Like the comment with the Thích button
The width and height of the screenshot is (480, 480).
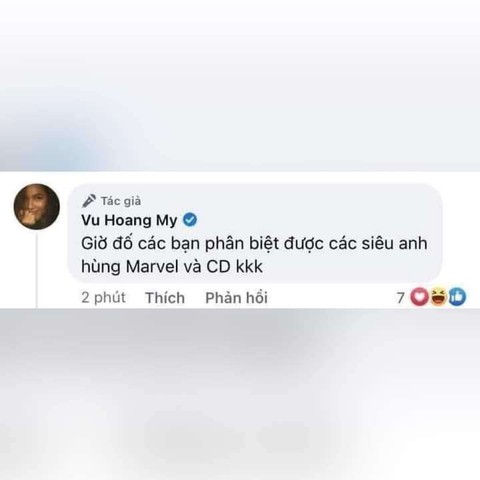[165, 298]
